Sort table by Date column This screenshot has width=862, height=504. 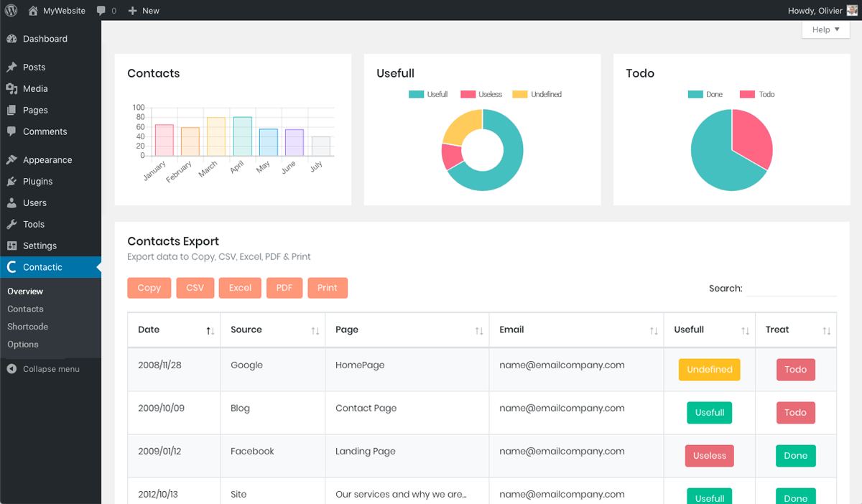click(x=174, y=330)
